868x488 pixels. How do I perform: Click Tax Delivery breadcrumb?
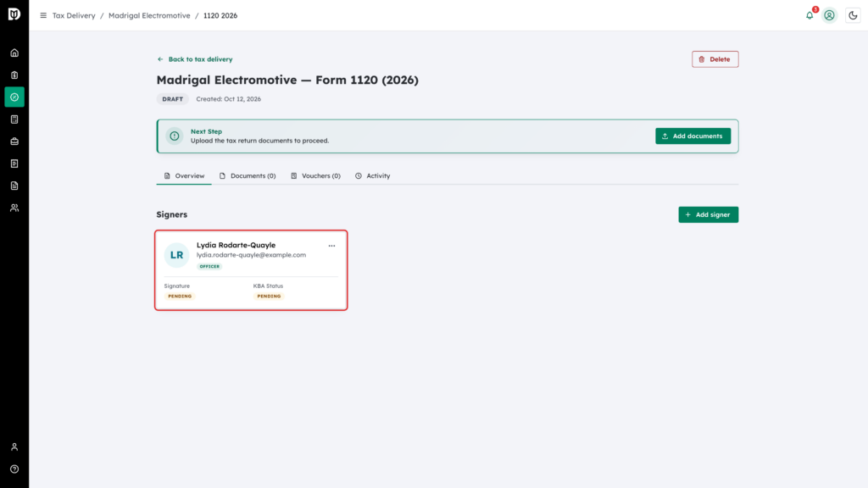74,15
